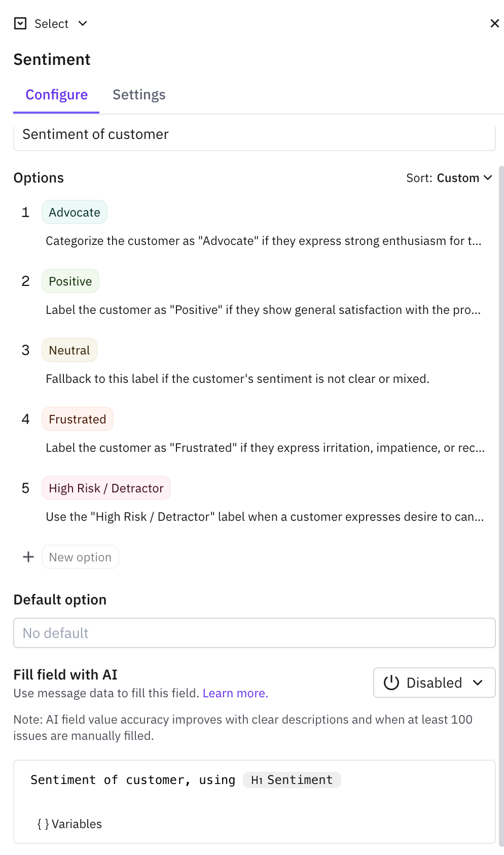This screenshot has height=855, width=504.
Task: Open the Sort Custom dropdown
Action: [x=449, y=178]
